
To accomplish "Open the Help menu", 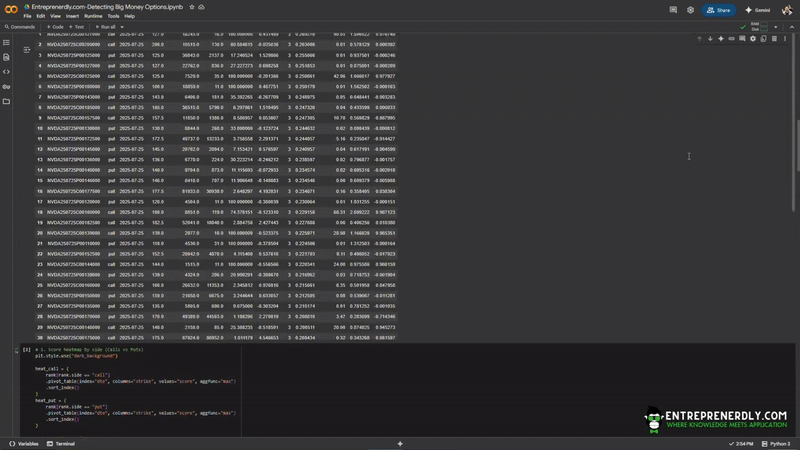I will [x=130, y=16].
